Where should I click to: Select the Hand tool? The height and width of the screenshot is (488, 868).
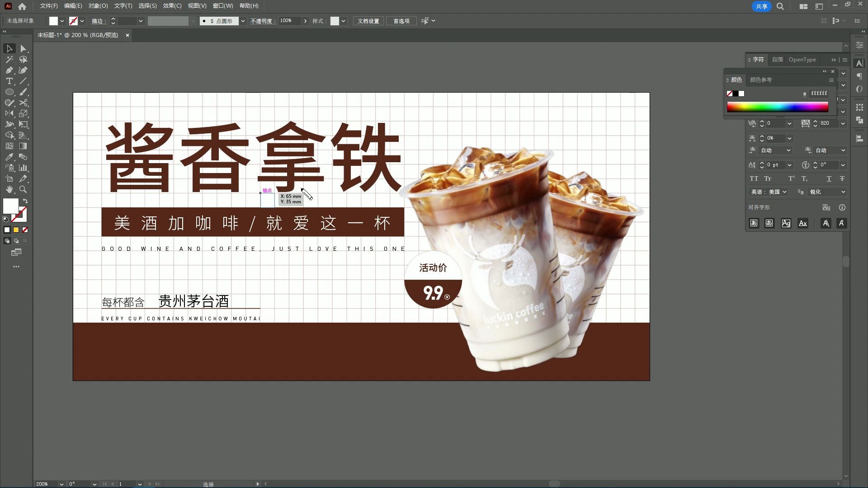[x=9, y=189]
